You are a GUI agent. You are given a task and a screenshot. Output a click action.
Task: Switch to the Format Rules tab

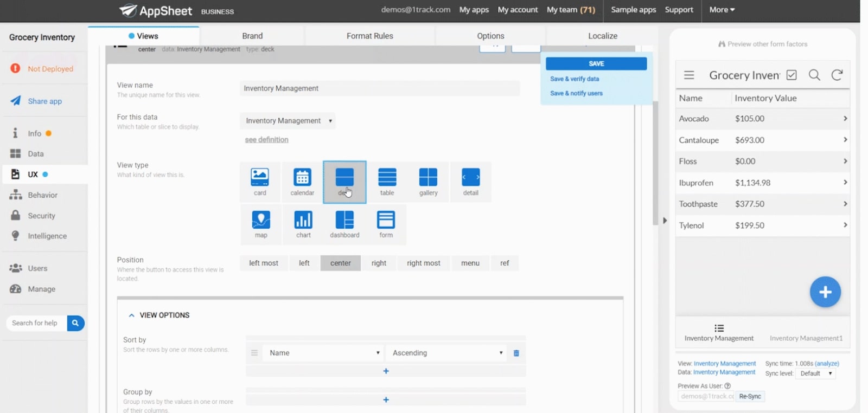tap(370, 36)
